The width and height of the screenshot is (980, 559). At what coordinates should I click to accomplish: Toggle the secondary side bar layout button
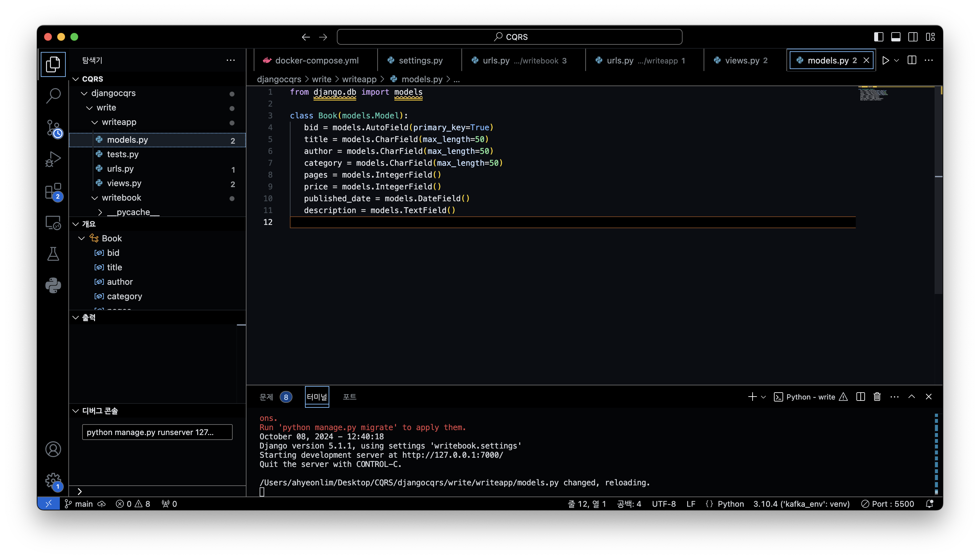[x=913, y=37]
